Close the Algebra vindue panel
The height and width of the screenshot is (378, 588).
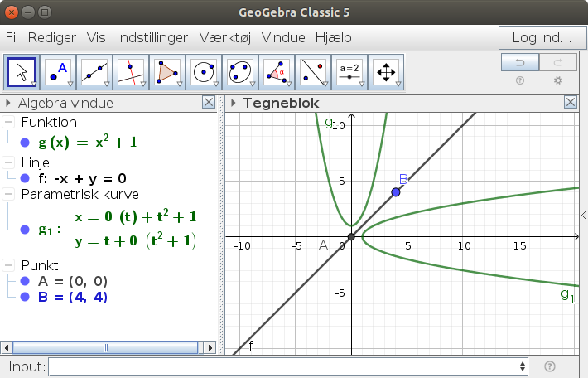[209, 102]
